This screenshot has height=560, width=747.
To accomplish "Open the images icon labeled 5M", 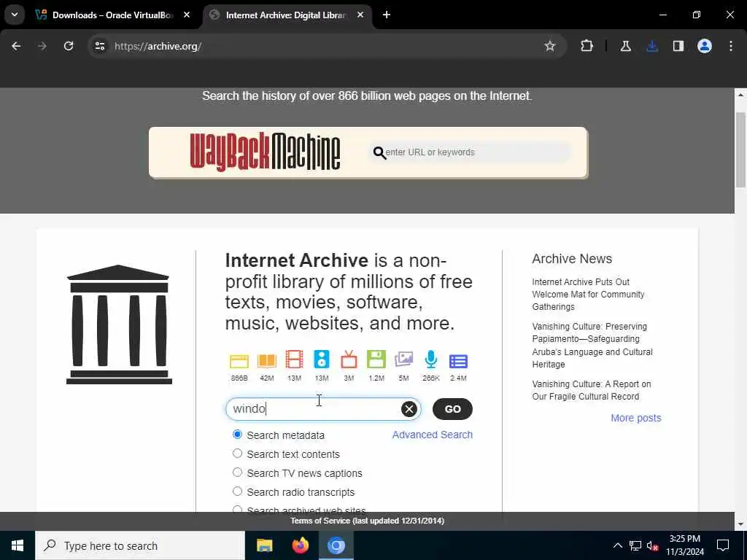I will [x=403, y=359].
